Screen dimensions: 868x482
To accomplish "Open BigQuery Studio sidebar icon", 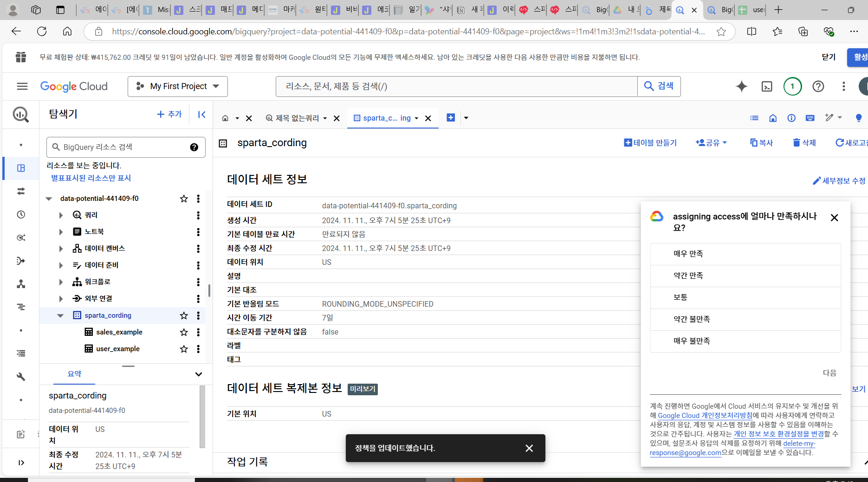I will (21, 168).
